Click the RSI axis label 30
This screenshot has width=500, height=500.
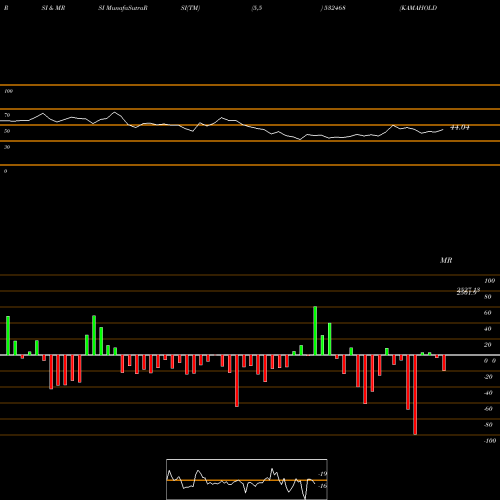[7, 147]
